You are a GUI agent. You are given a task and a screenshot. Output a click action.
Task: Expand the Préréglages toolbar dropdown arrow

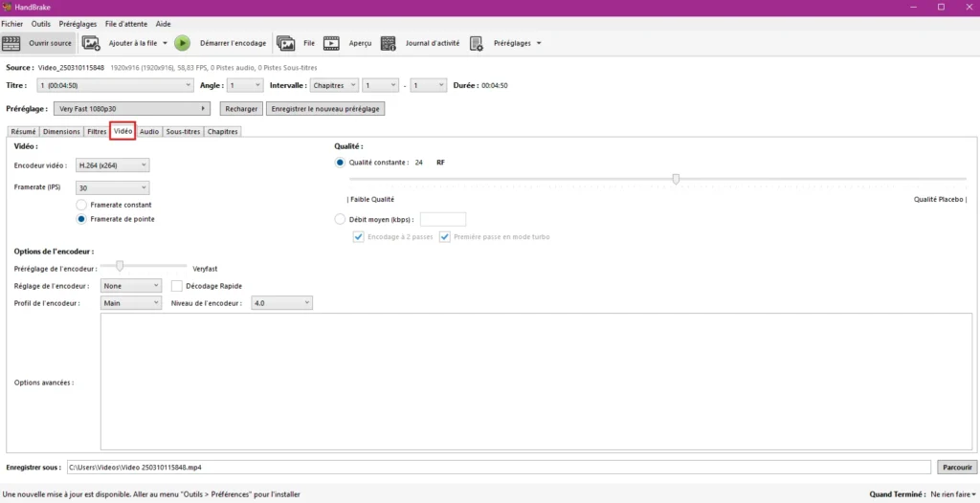(539, 43)
